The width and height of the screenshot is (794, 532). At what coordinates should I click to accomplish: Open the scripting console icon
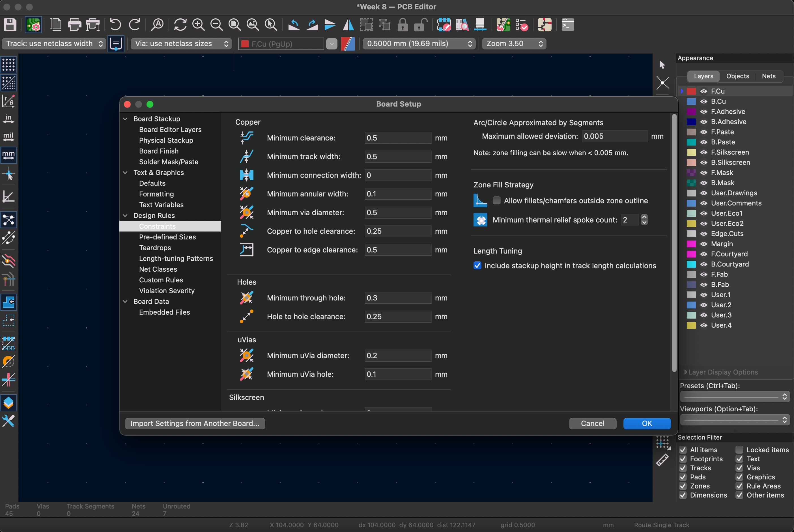point(568,25)
